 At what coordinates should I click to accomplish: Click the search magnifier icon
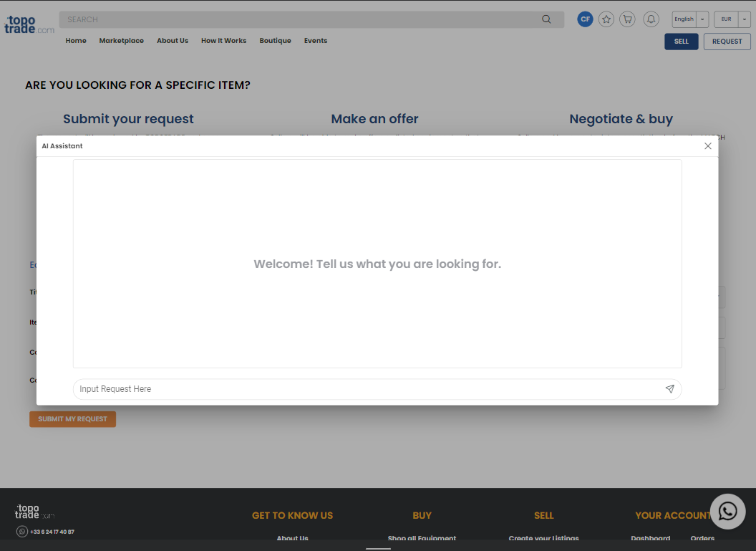(x=546, y=19)
